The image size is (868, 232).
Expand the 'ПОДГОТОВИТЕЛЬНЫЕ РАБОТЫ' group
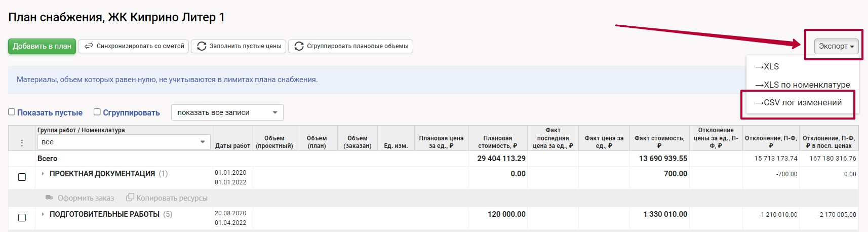(x=43, y=214)
